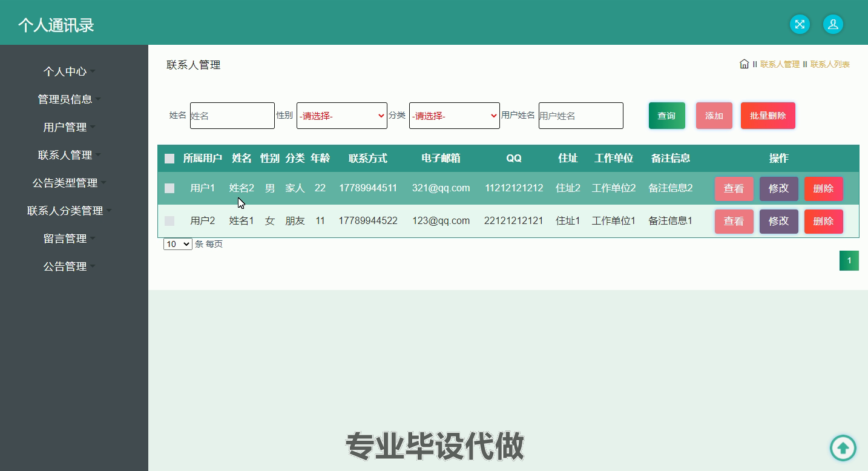This screenshot has height=471, width=868.
Task: Click the 备注信息 column header
Action: click(x=671, y=159)
